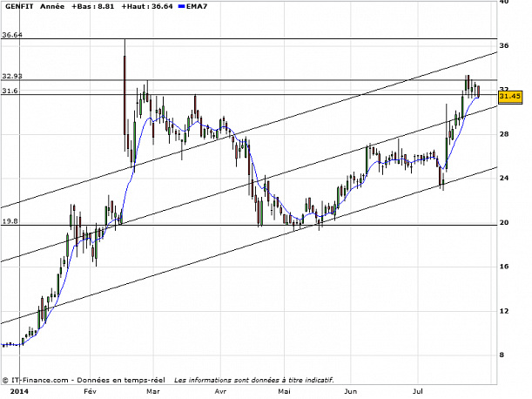
Task: Click the Mai month axis label
Action: pos(285,391)
